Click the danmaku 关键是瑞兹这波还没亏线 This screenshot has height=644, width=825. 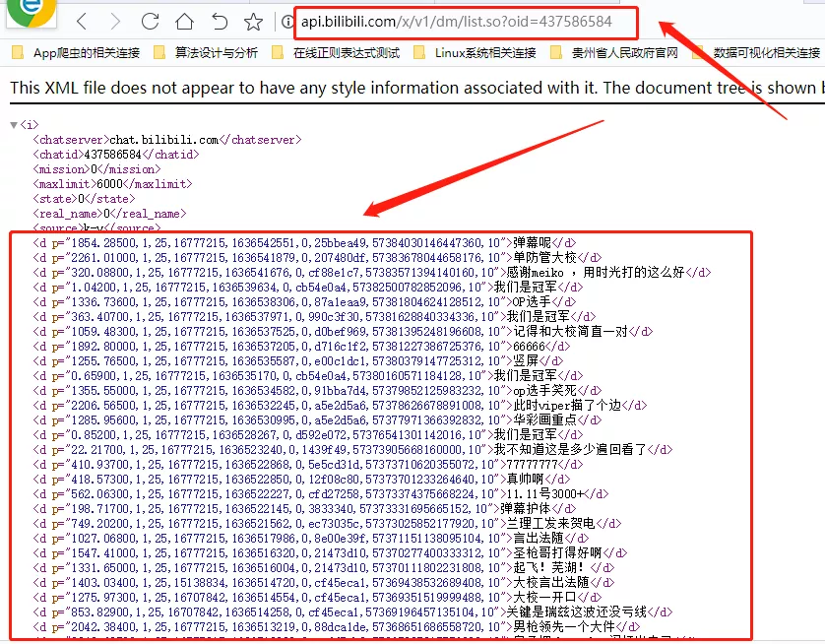[576, 612]
